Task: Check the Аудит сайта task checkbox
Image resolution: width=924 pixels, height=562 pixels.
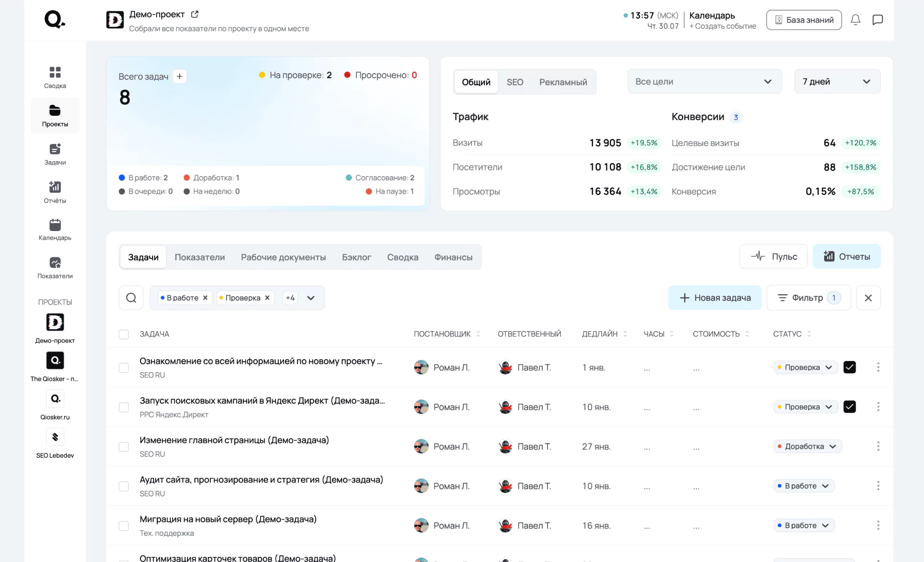Action: point(124,486)
